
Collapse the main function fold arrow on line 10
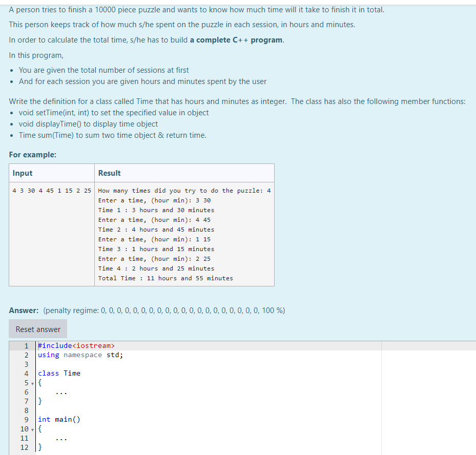[x=32, y=430]
